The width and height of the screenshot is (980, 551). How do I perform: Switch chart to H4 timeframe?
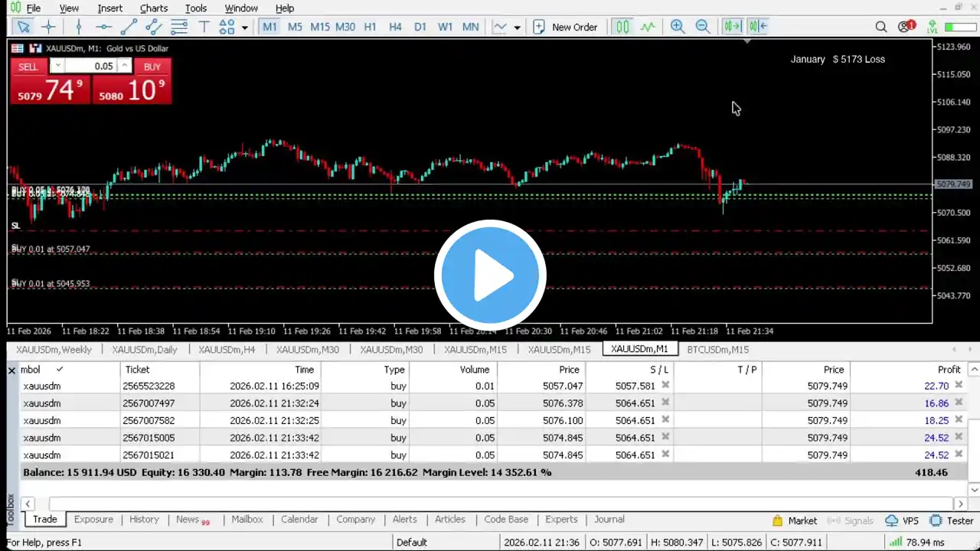coord(395,27)
